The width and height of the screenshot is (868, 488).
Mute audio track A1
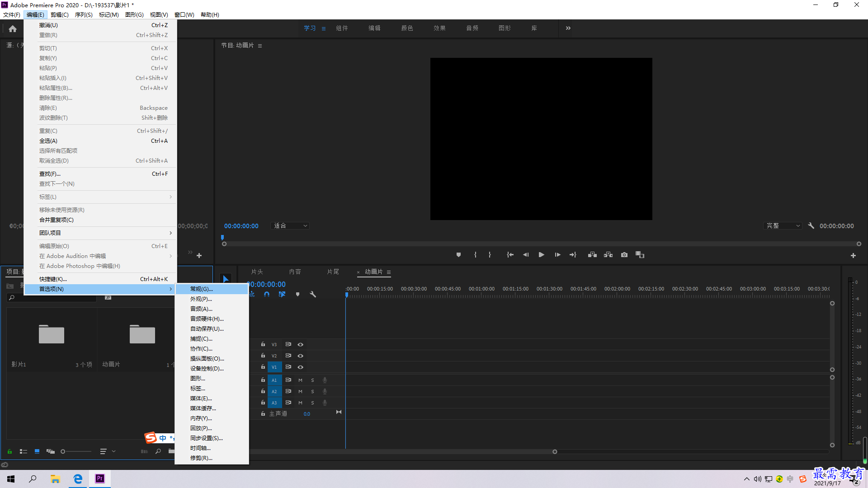point(300,380)
